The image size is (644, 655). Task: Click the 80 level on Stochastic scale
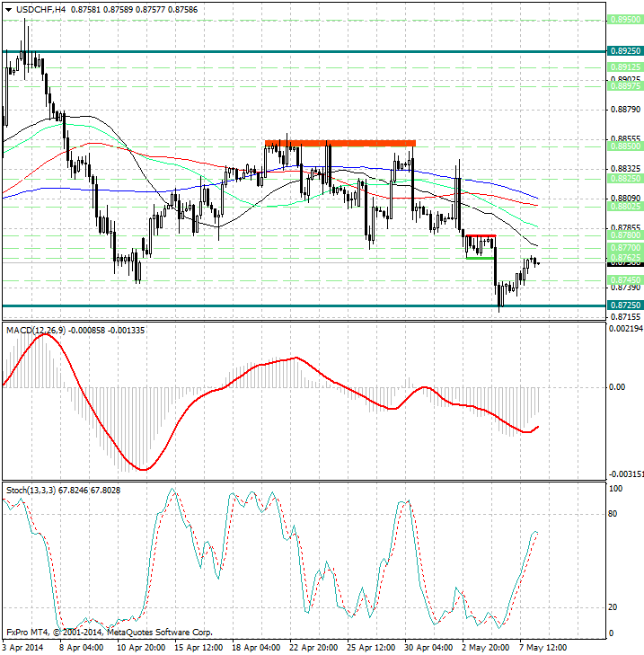click(613, 514)
